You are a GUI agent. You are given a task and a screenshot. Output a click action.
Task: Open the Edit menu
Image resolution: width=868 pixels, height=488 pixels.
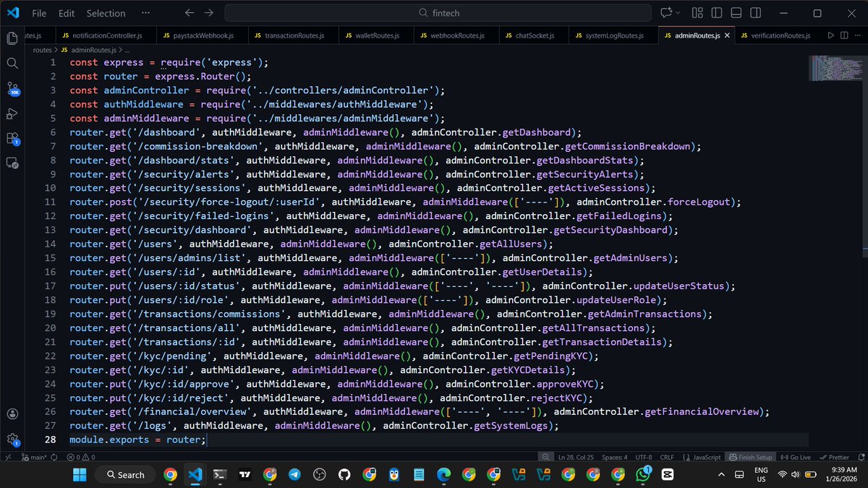[x=67, y=13]
